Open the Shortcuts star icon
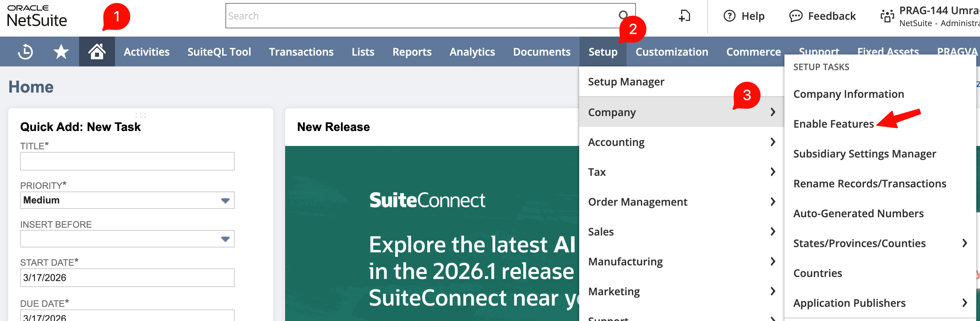 61,52
